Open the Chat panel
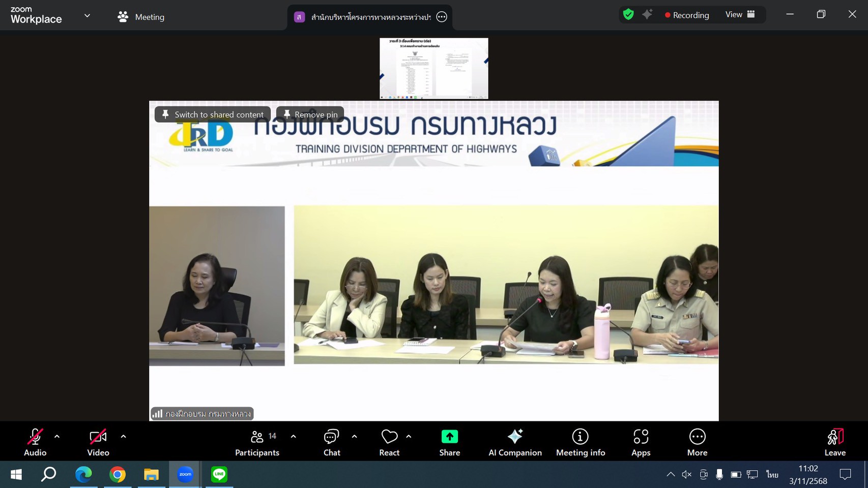 coord(332,442)
